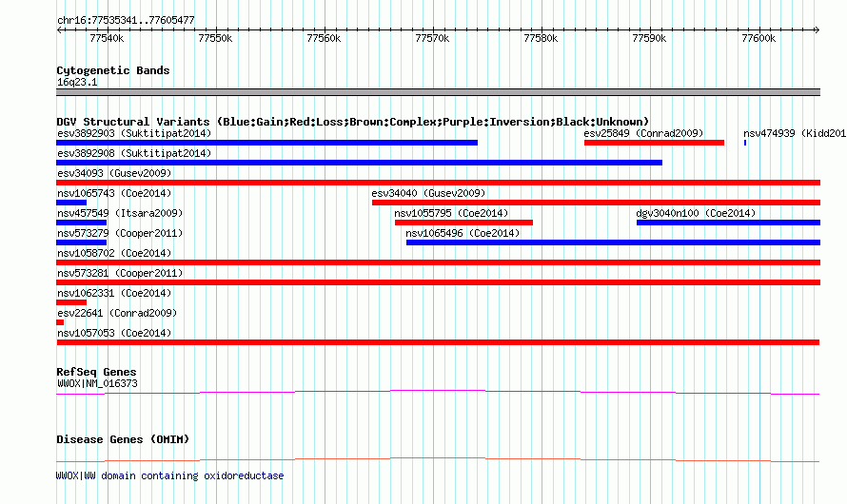Open the nsv1057053 (Coe2014) label
This screenshot has height=504, width=847.
(114, 333)
